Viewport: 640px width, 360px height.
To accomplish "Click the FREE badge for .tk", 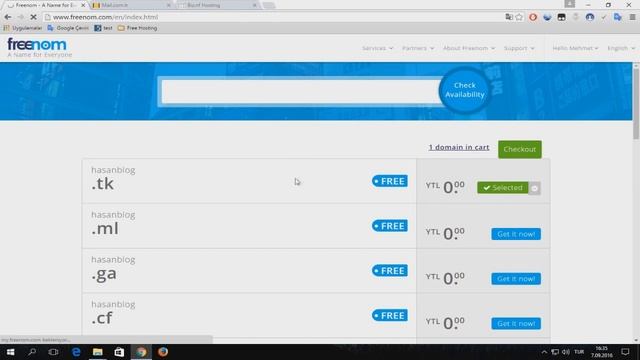I will [x=389, y=181].
